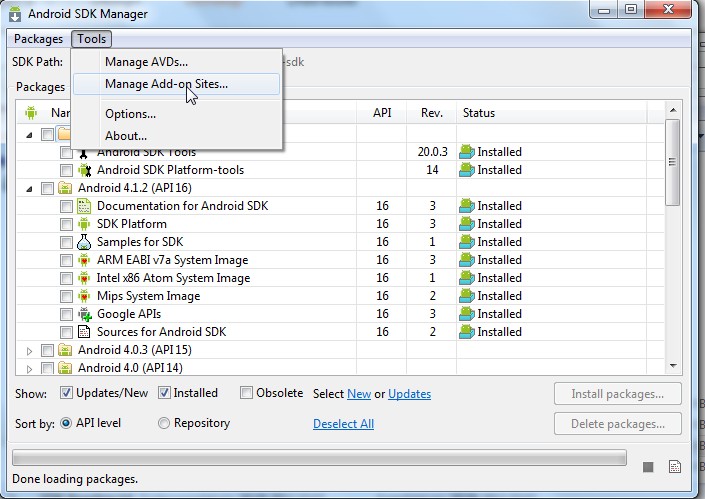
Task: Expand the Android 4.0 (API 14) group
Action: tap(29, 368)
